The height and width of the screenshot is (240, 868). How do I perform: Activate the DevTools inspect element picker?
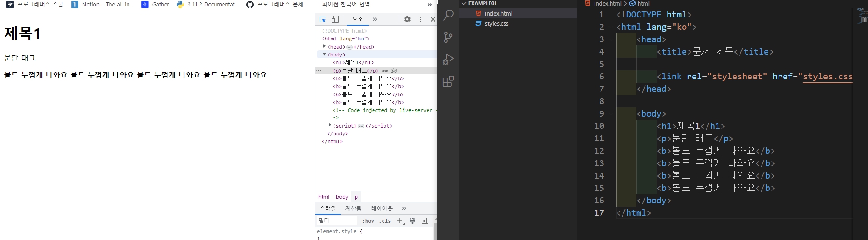(x=323, y=19)
